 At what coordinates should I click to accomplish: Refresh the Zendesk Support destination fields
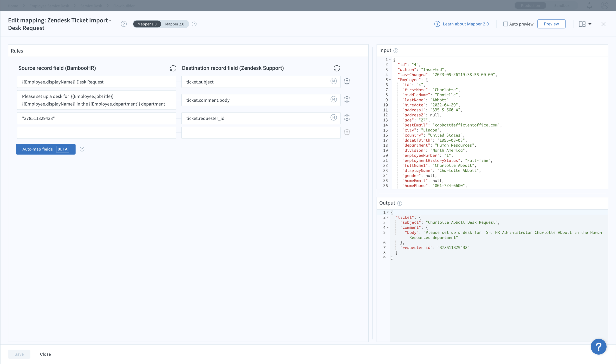[337, 68]
